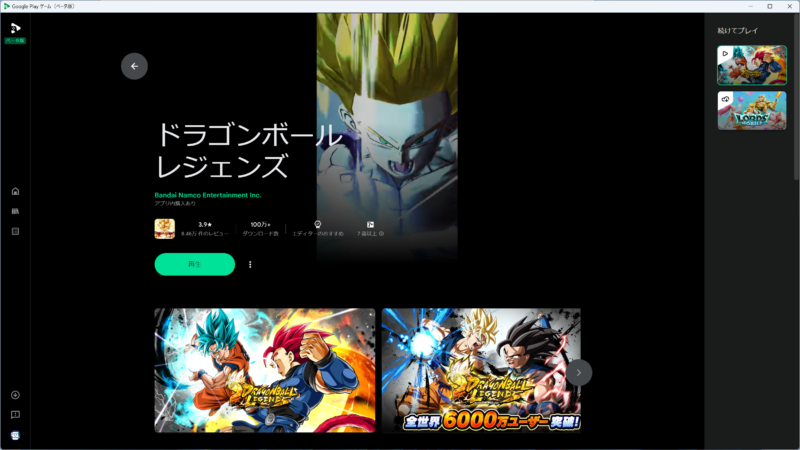
Task: Open the Home icon in the sidebar
Action: pos(15,191)
